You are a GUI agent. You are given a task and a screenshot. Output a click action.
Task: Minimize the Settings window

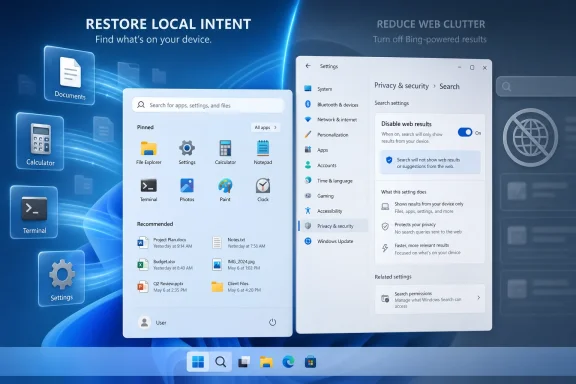tap(460, 68)
